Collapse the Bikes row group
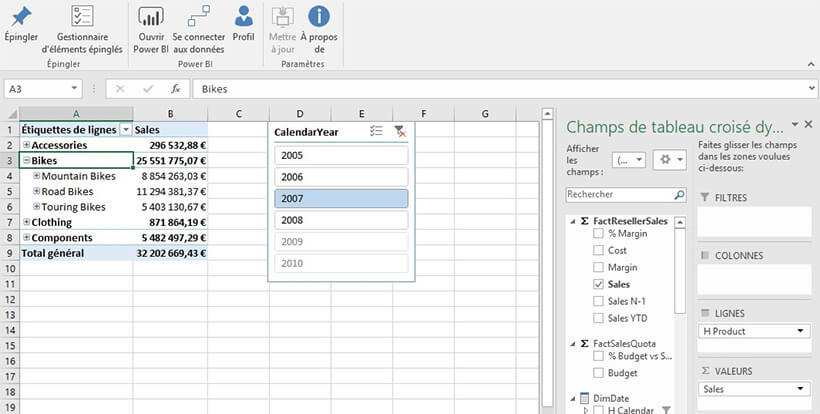Screen dimensions: 820x414 tap(25, 161)
